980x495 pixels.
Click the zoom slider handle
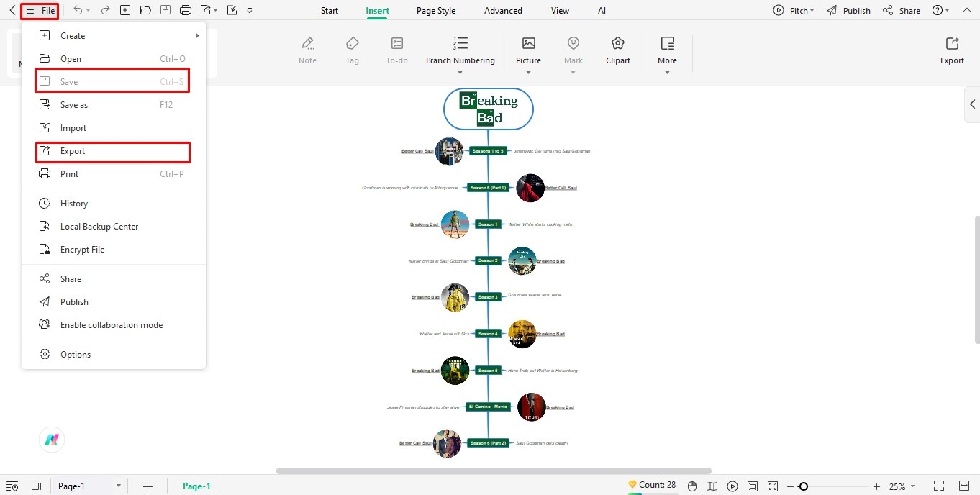pyautogui.click(x=803, y=486)
